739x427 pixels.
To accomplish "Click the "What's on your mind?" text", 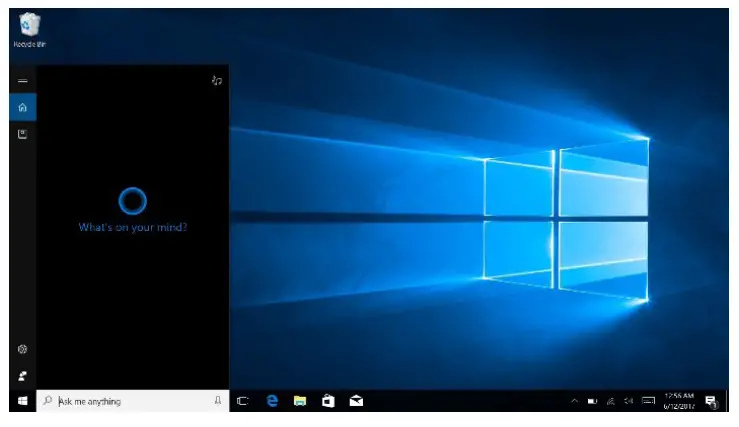I will pos(132,228).
